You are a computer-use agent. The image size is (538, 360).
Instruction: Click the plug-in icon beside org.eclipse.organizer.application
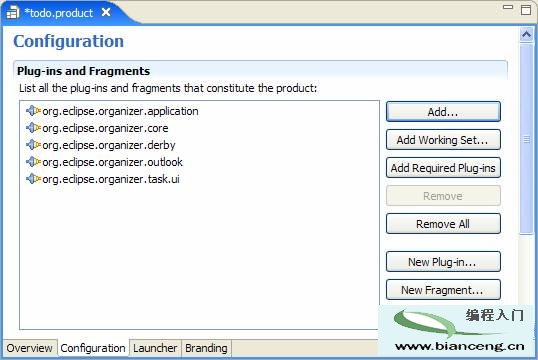coord(33,111)
